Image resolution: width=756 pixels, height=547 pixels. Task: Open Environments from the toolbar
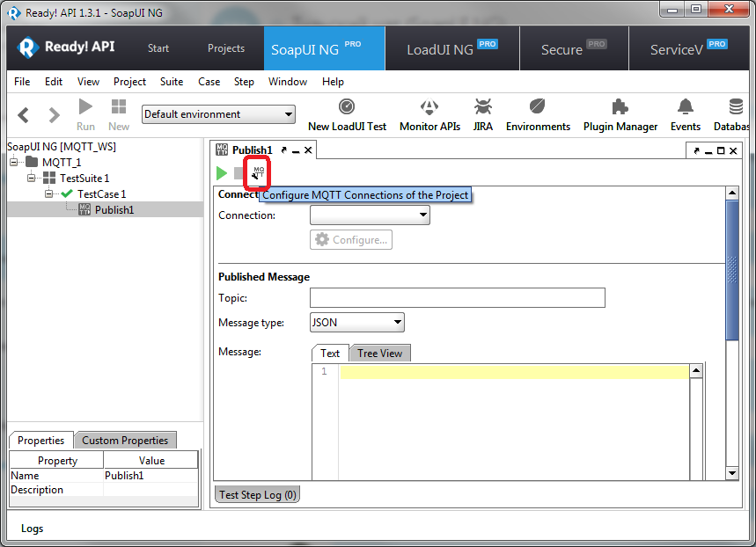(538, 115)
